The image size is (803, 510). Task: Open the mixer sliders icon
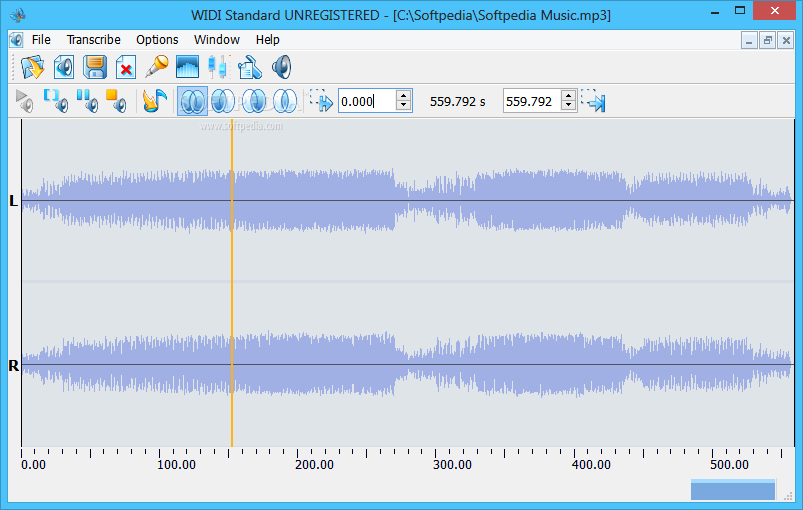[x=219, y=67]
